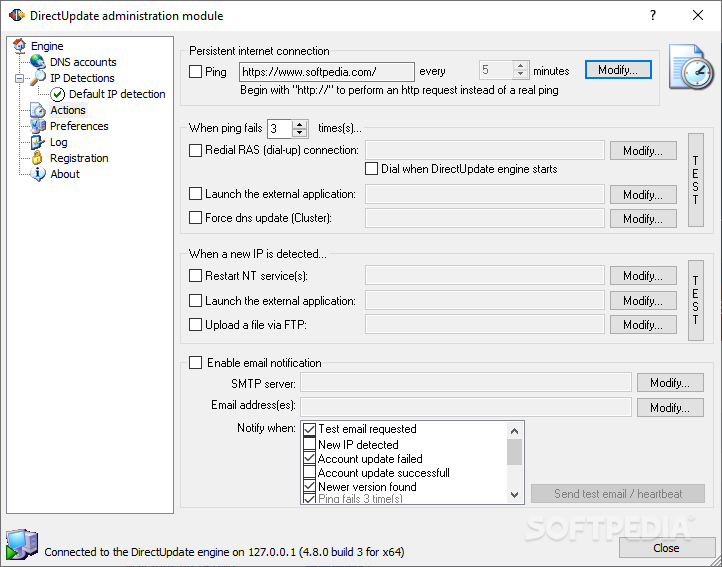Viewport: 722px width, 567px height.
Task: Increase ping interval minutes spinner
Action: (x=520, y=66)
